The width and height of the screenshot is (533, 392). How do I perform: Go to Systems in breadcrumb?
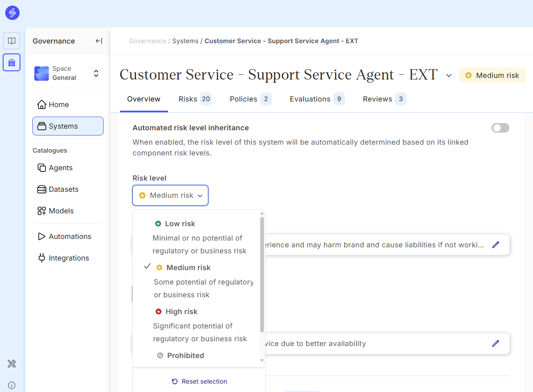[x=185, y=41]
